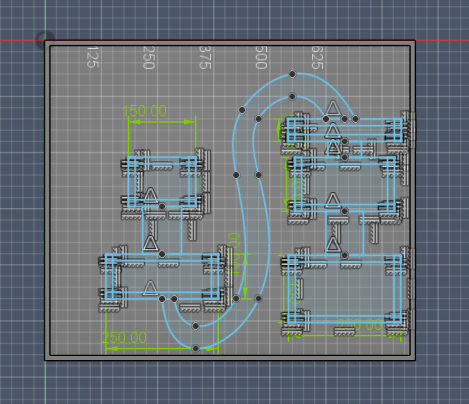This screenshot has height=404, width=469.
Task: Select origin point at red-green axis intersection
Action: click(x=45, y=40)
